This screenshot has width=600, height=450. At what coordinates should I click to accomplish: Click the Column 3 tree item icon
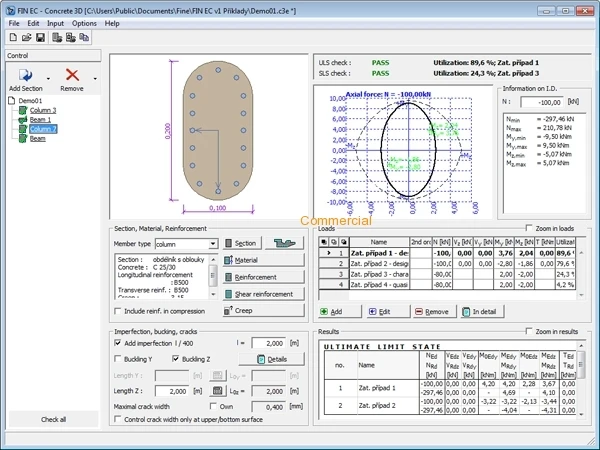point(23,110)
